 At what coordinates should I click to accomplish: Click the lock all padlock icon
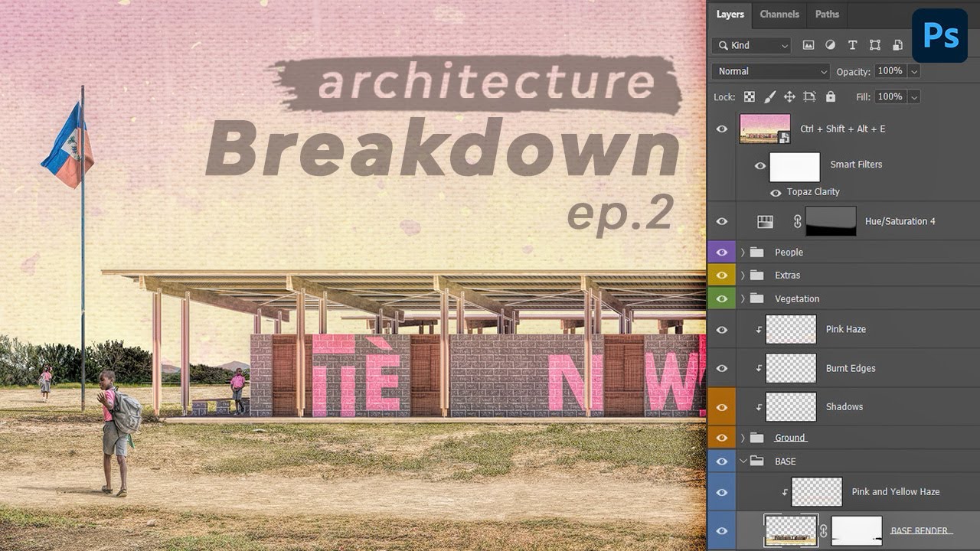[831, 96]
